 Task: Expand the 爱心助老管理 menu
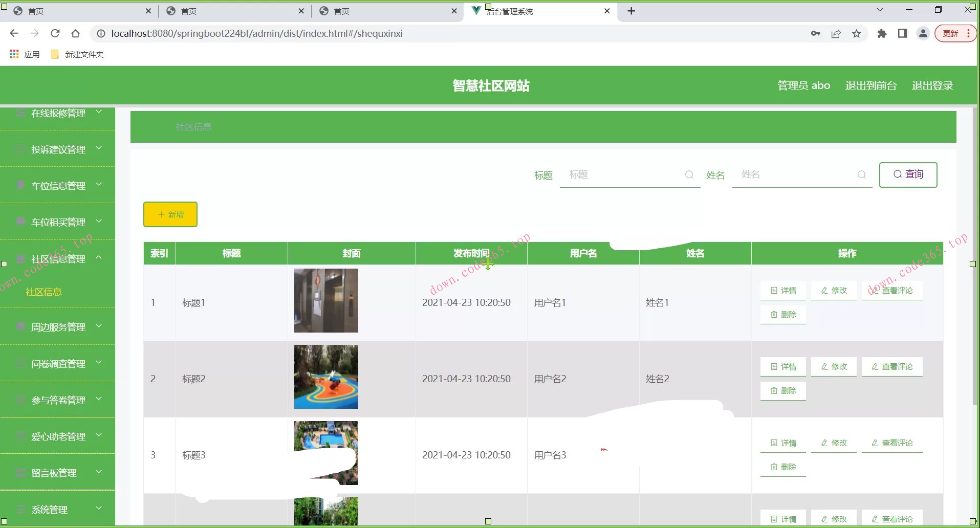[x=99, y=435]
